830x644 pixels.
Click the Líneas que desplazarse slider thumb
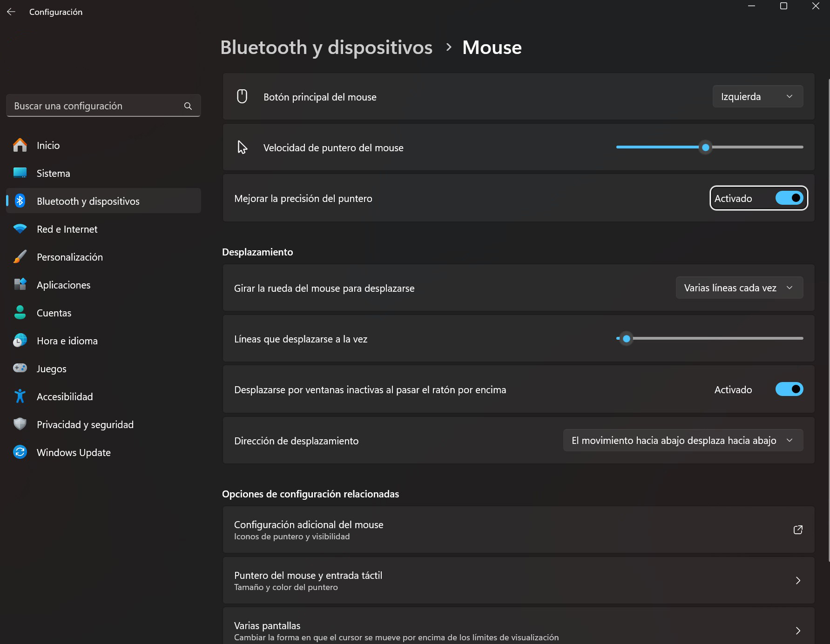coord(627,338)
